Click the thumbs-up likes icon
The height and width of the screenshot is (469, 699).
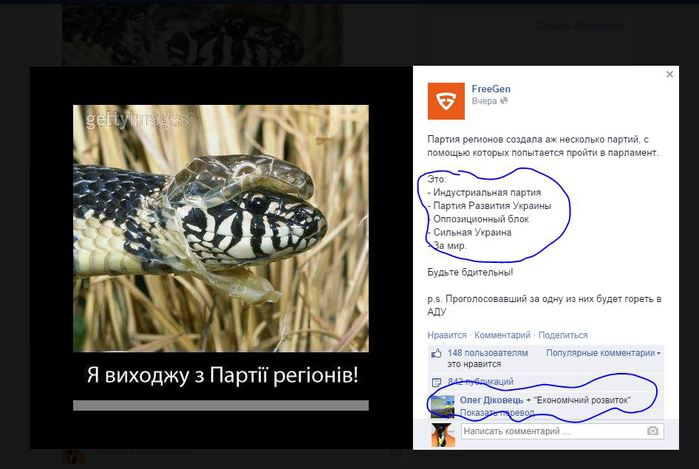(436, 354)
